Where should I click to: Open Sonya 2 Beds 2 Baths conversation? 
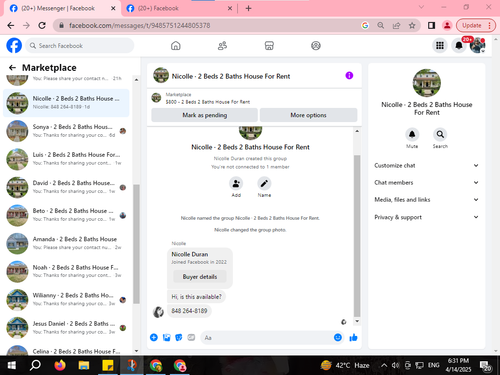(x=66, y=131)
